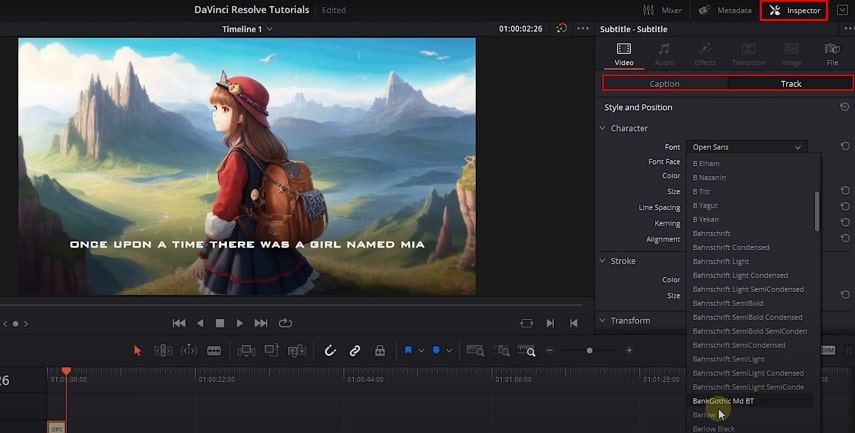This screenshot has width=855, height=433.
Task: Switch to the Audio inspector tab
Action: pos(664,55)
